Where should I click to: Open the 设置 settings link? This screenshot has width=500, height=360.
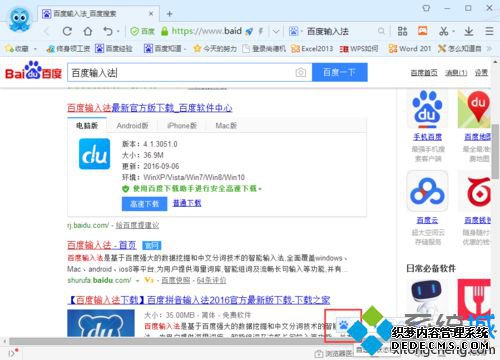pos(481,73)
